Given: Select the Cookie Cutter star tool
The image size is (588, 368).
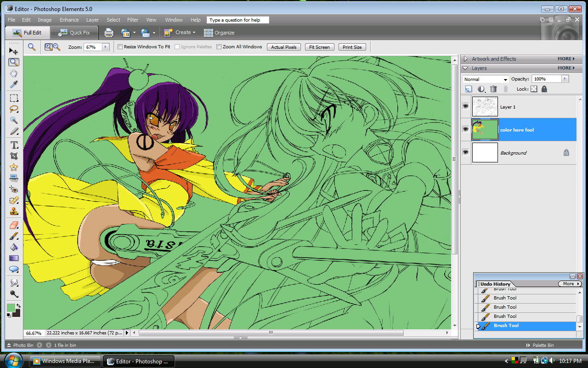Looking at the screenshot, I should click(x=14, y=167).
